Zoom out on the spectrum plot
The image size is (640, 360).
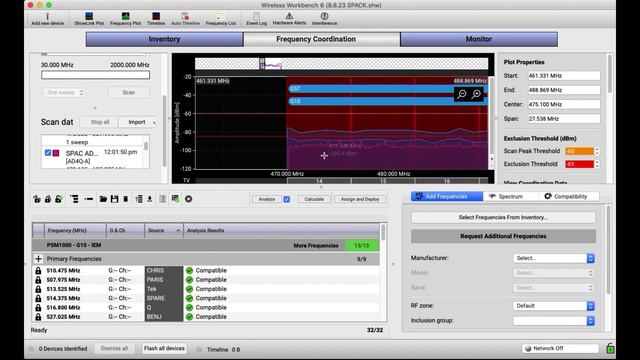(x=462, y=94)
